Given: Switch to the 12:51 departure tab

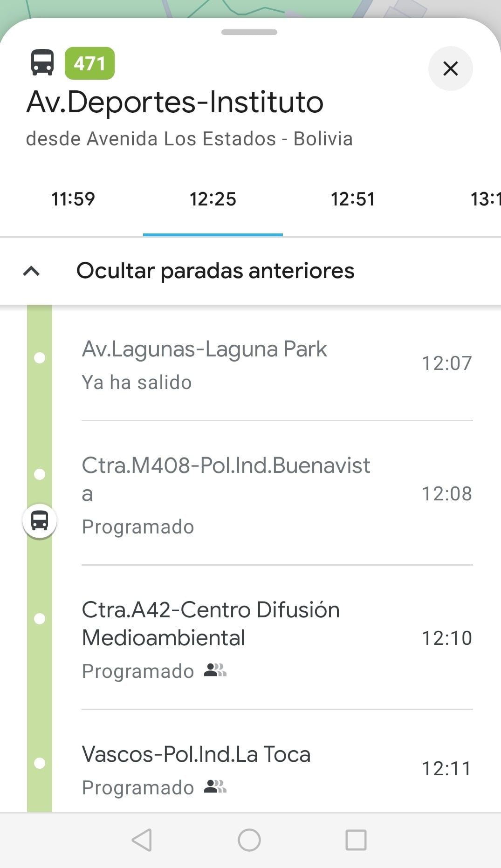Looking at the screenshot, I should click(353, 199).
